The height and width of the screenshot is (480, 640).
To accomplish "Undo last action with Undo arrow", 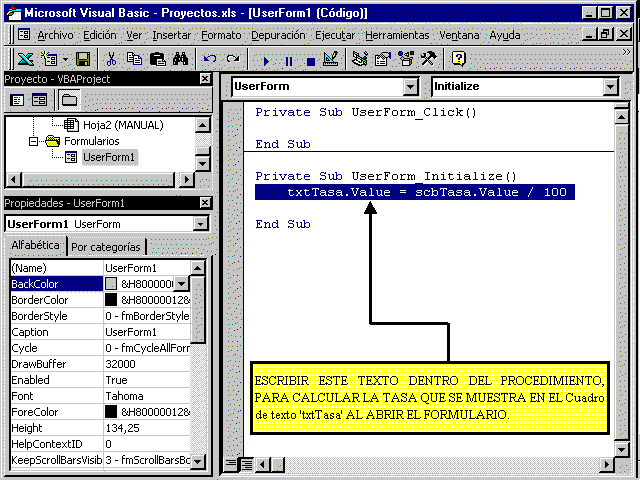I will 210,59.
